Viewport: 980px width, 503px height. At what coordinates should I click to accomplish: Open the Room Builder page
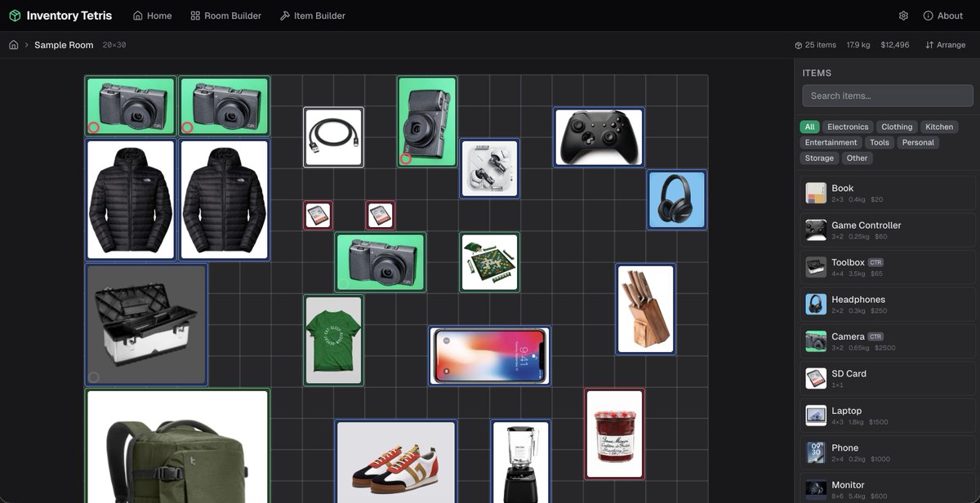(226, 16)
